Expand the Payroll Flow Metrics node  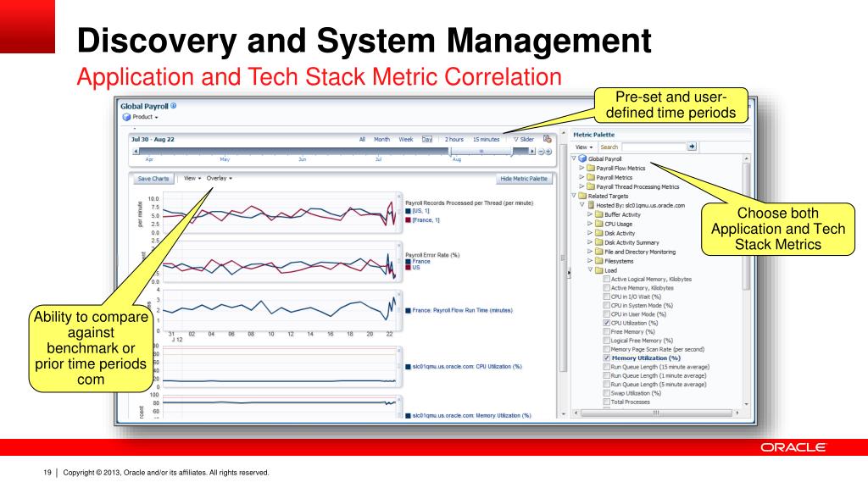[x=581, y=168]
